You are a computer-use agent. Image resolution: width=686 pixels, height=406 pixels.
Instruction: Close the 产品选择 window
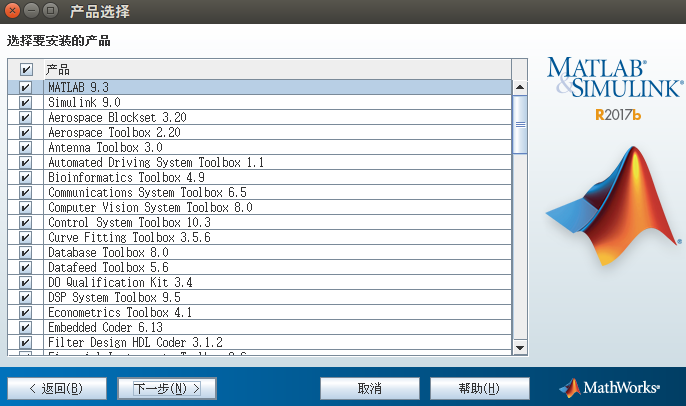12,10
